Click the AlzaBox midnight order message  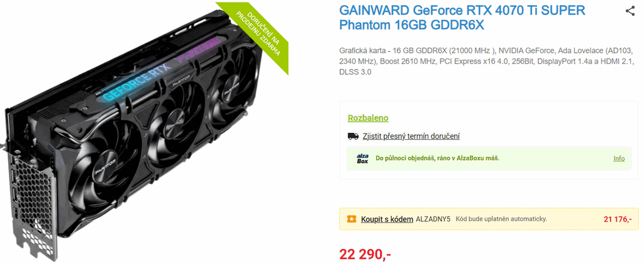click(438, 158)
